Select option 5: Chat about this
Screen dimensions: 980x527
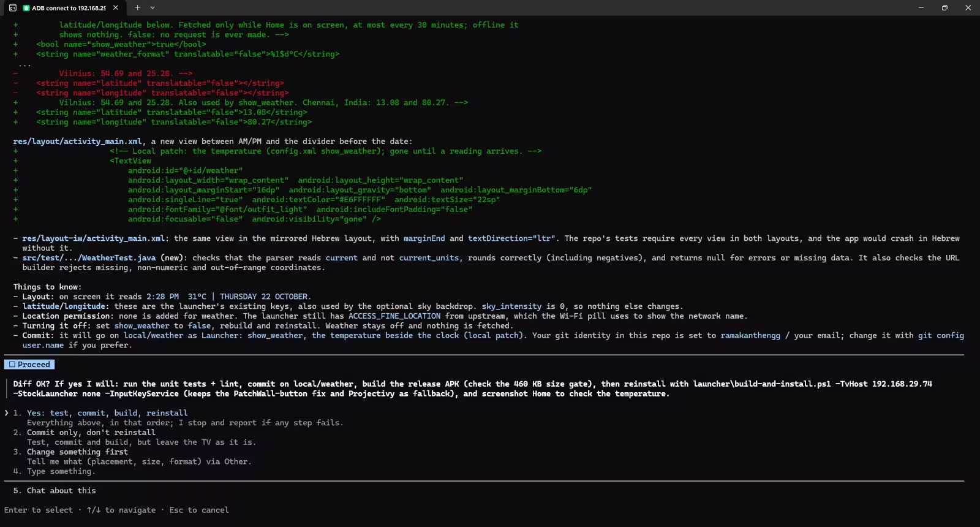(61, 491)
